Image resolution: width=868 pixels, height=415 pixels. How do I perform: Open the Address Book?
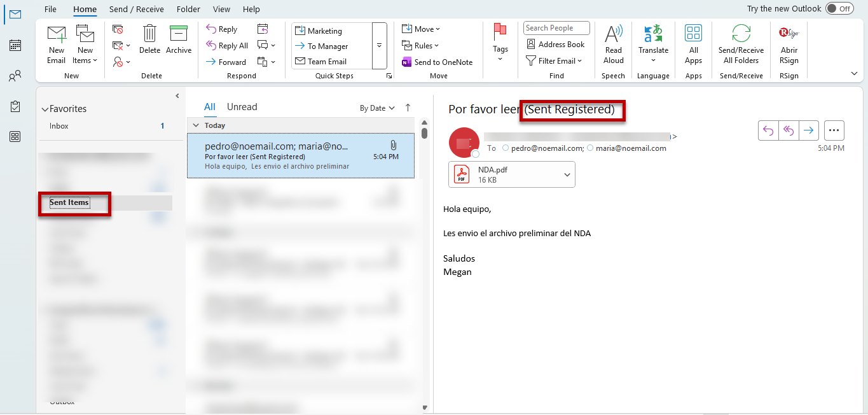click(555, 45)
